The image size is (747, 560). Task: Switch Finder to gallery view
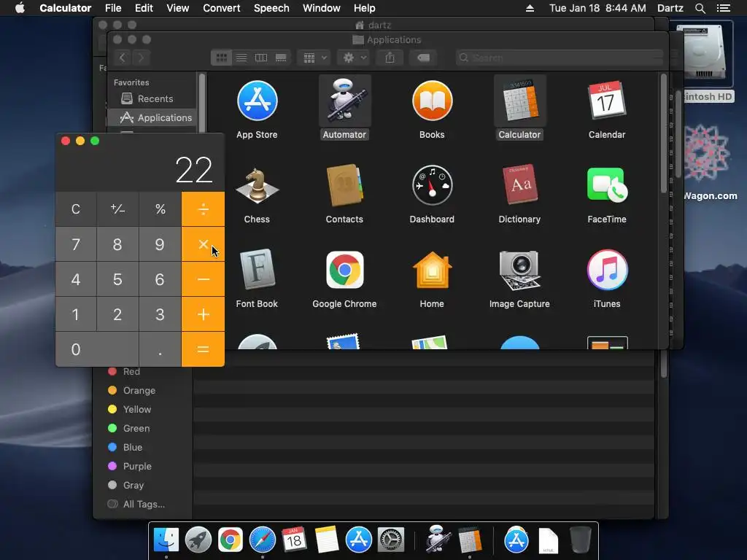281,58
